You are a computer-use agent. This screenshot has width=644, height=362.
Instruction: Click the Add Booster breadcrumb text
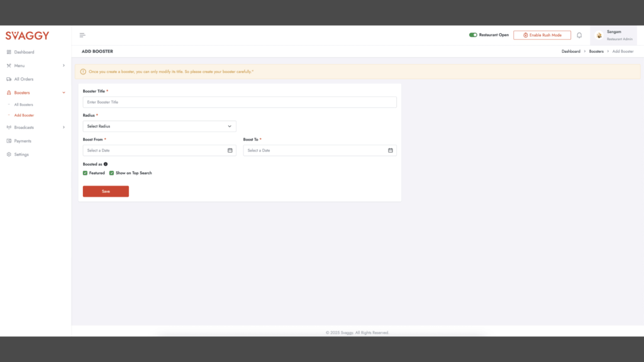pos(623,52)
